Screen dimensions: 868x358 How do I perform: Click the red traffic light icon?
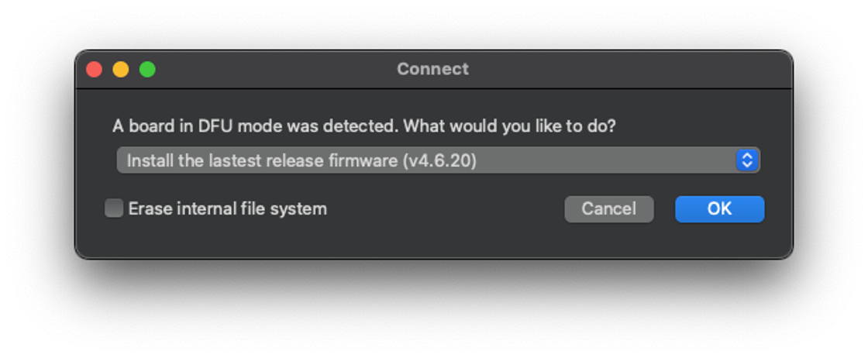pyautogui.click(x=95, y=69)
